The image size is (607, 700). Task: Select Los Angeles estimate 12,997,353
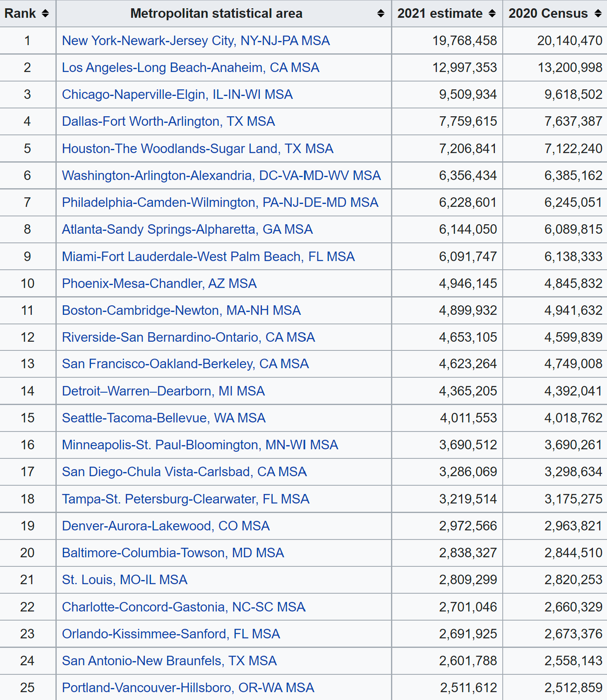tap(465, 67)
